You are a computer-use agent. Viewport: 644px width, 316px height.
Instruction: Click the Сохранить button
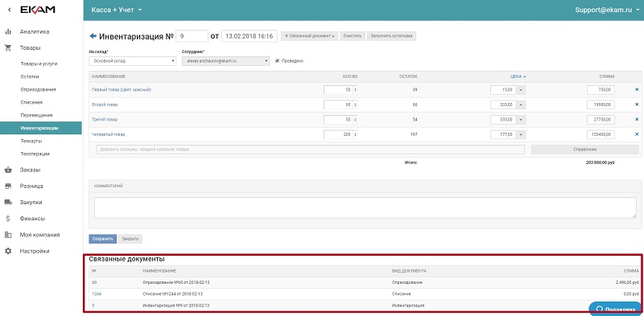pos(103,239)
